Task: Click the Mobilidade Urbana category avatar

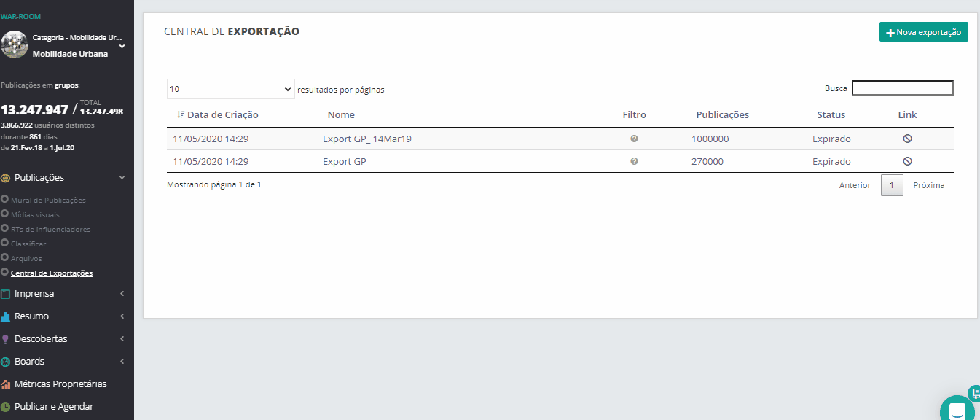Action: tap(15, 44)
